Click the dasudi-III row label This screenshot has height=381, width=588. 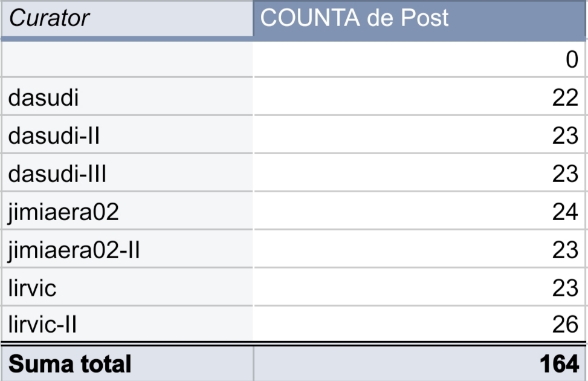[x=57, y=174]
